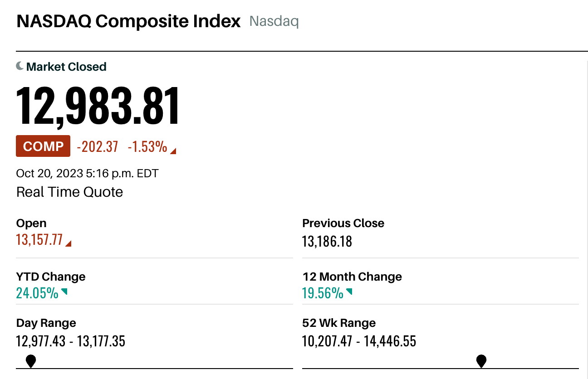This screenshot has height=379, width=588.
Task: Click the 52 Wk Range values text
Action: [x=359, y=341]
